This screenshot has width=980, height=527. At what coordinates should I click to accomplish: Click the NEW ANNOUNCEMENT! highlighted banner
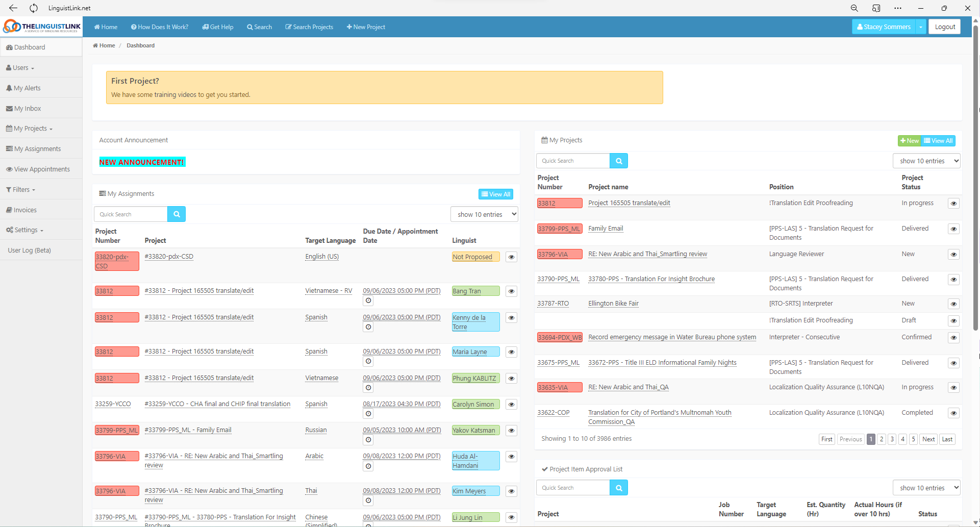click(x=142, y=162)
